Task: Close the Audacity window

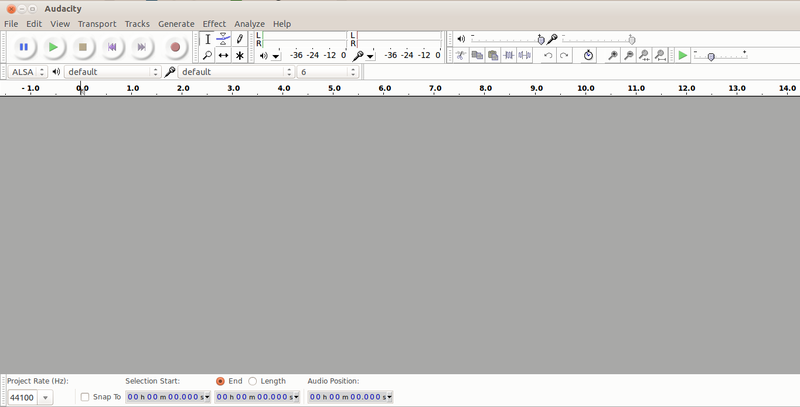Action: click(11, 9)
